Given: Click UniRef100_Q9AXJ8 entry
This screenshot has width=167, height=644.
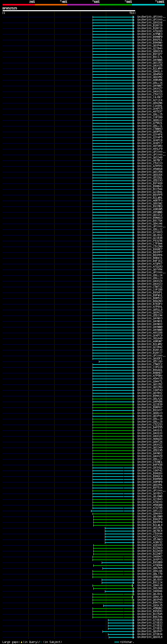Looking at the screenshot, I should coord(150,586).
